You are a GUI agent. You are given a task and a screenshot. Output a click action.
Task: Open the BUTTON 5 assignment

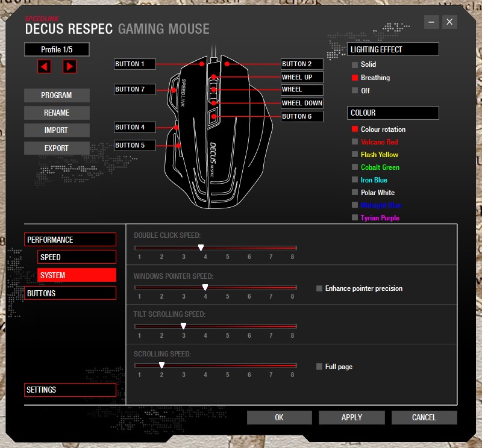coord(134,145)
